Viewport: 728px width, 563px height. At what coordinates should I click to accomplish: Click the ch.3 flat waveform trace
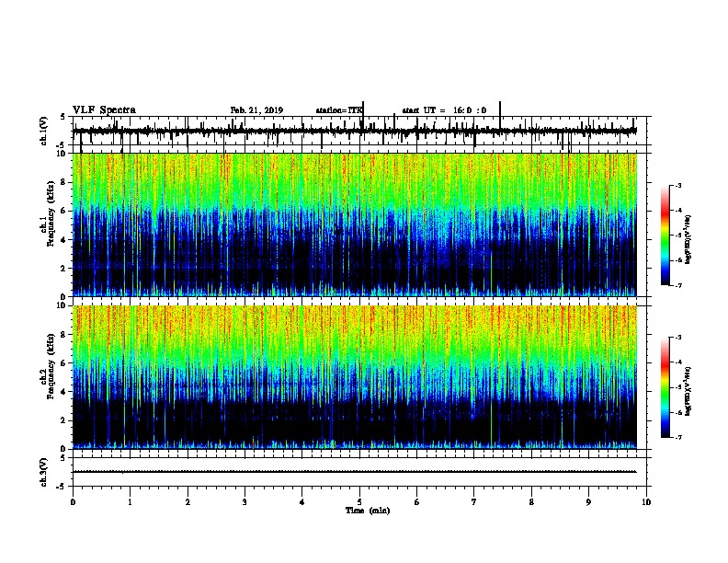click(x=354, y=472)
